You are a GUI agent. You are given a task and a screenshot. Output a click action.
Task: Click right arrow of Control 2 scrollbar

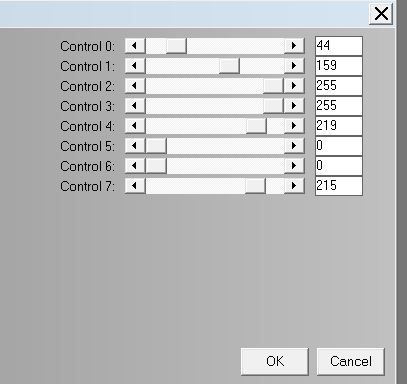(x=294, y=86)
